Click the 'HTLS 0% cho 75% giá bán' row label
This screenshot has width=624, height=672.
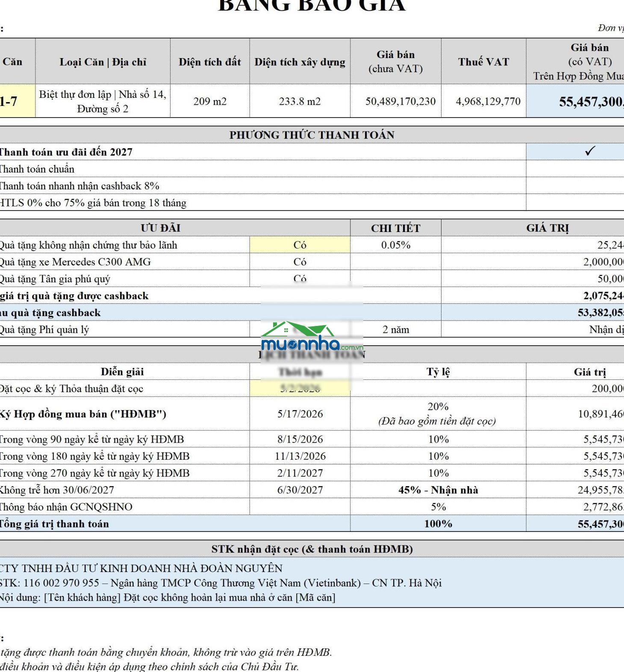pos(93,203)
